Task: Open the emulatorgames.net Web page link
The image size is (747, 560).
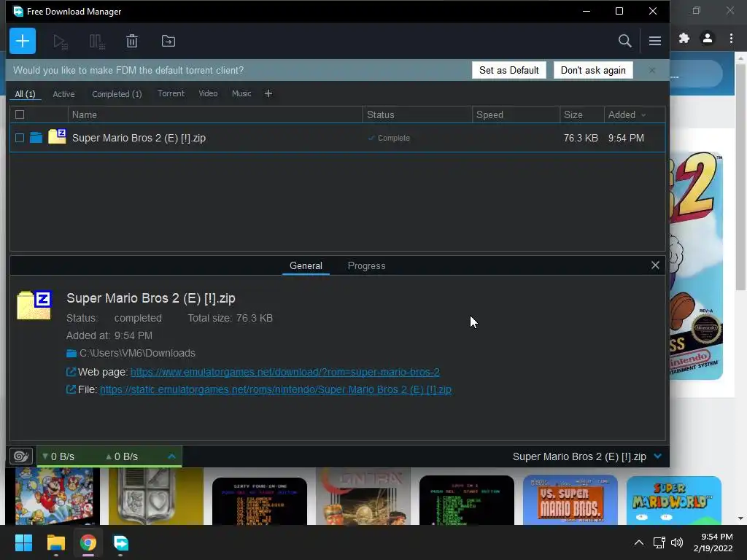Action: click(x=285, y=372)
